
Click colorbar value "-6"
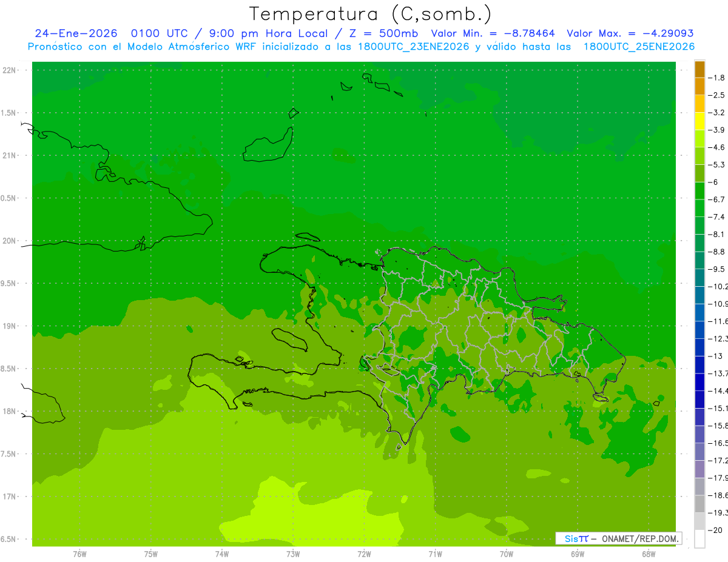coord(713,182)
